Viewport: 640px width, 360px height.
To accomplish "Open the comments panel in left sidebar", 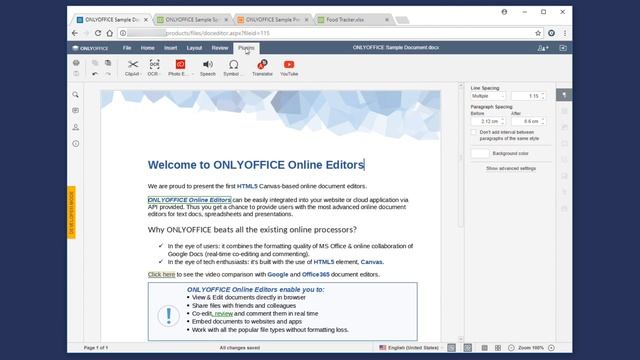I will point(76,111).
